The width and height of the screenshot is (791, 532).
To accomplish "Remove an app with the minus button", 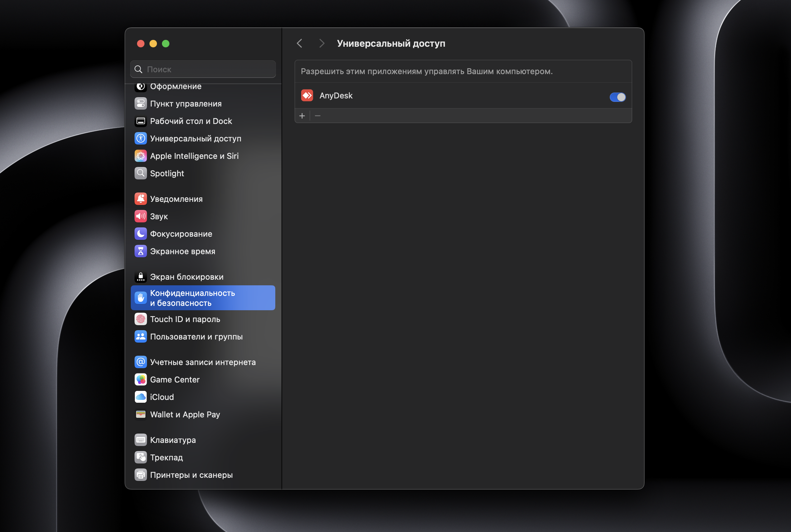I will (317, 116).
